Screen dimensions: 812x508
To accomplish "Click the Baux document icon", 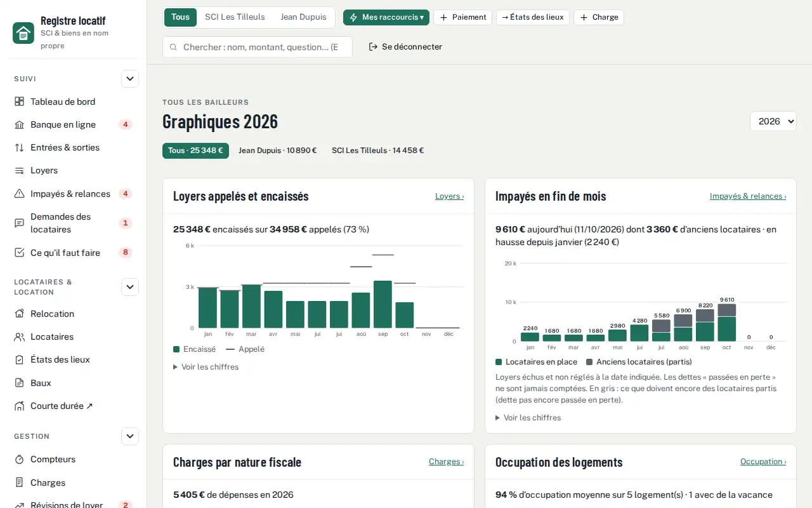I will click(19, 383).
